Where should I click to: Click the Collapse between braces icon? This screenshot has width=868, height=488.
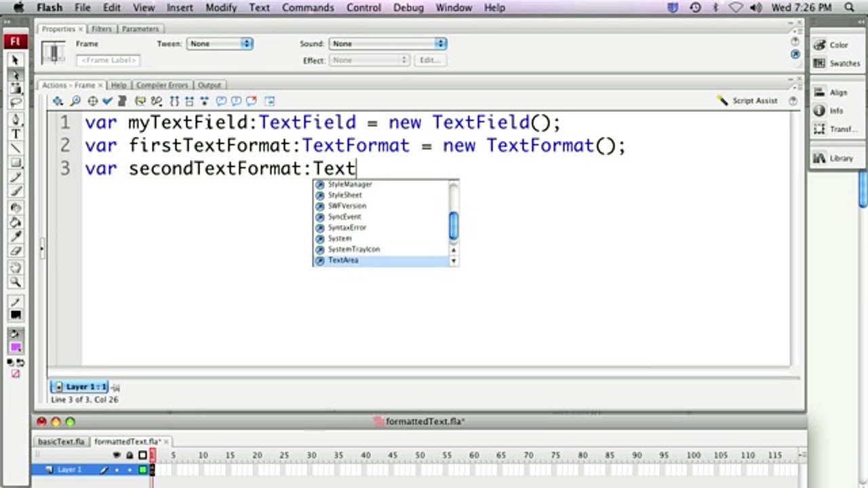pyautogui.click(x=174, y=101)
